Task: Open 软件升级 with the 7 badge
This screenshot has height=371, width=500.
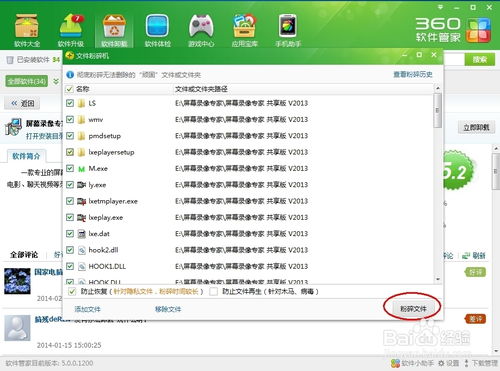Action: pos(71,30)
